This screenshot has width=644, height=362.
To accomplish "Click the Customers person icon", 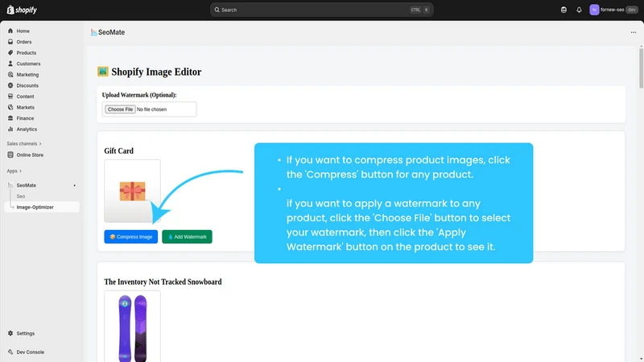I will click(10, 64).
